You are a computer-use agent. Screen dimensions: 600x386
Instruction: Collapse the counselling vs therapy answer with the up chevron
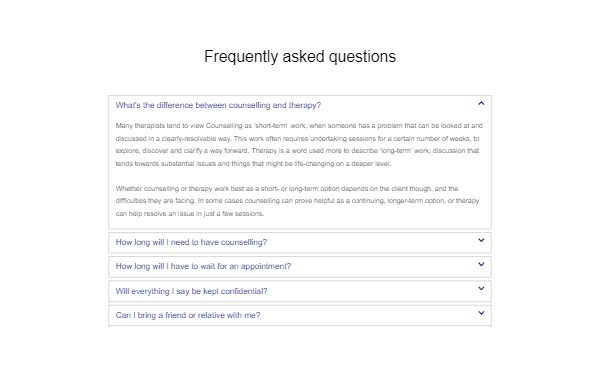pyautogui.click(x=481, y=103)
